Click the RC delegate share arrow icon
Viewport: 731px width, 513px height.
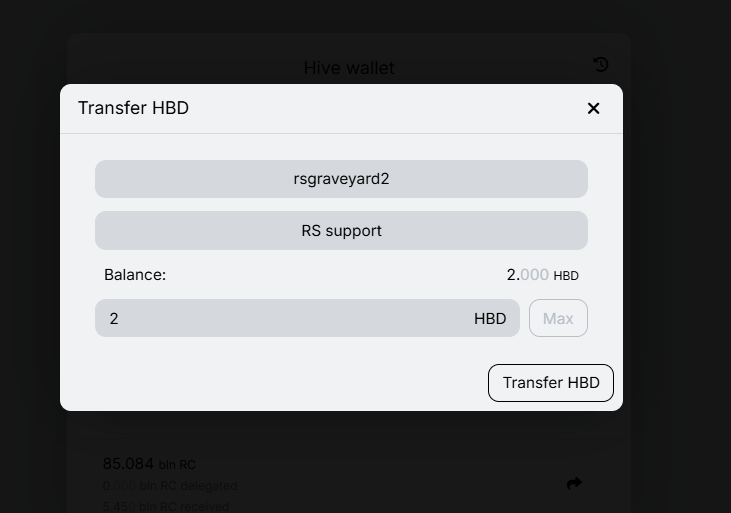[574, 483]
